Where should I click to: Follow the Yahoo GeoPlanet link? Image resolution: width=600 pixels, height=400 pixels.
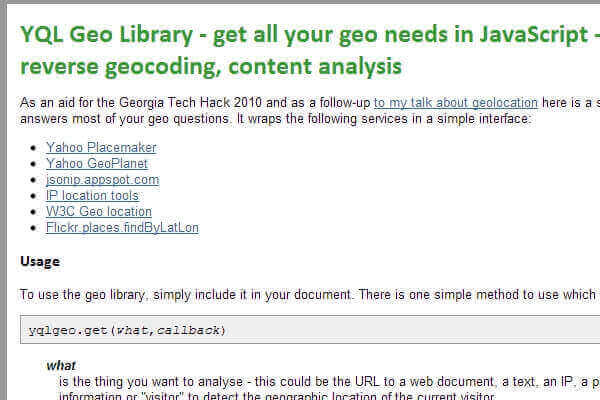pos(96,163)
